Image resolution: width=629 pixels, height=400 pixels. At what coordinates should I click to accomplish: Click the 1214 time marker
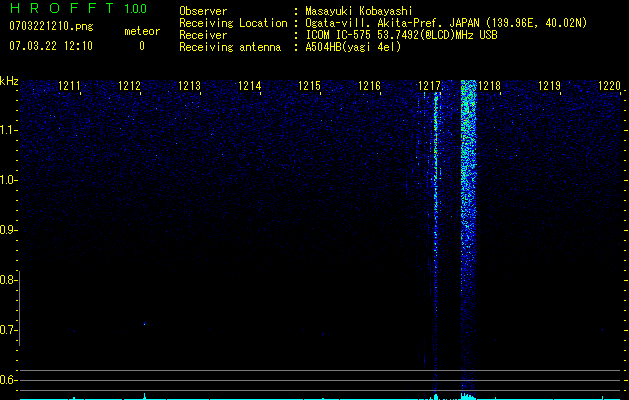pos(249,86)
